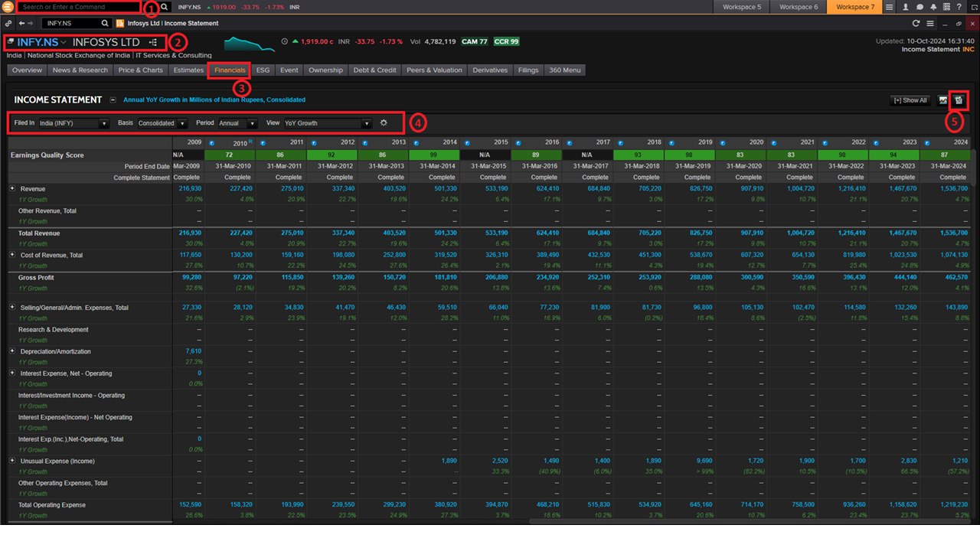Expand the Depreciation/Amortization row
Screen dimensions: 980x551
[12, 351]
